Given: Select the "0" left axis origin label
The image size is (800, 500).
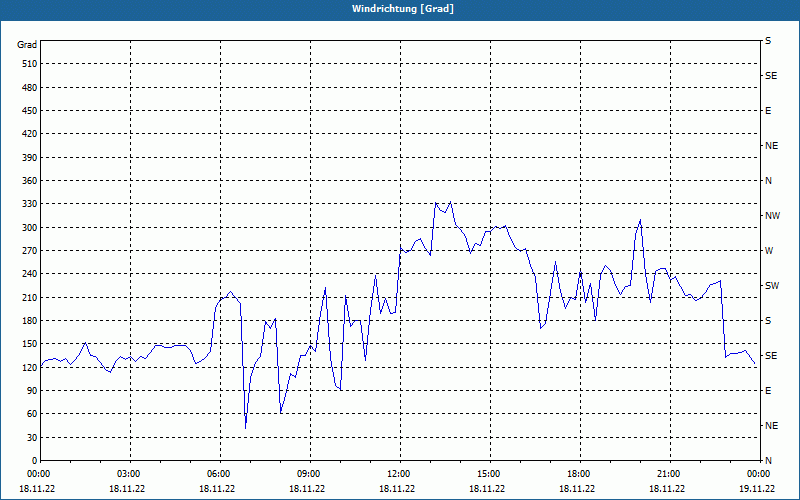Looking at the screenshot, I should (x=35, y=461).
